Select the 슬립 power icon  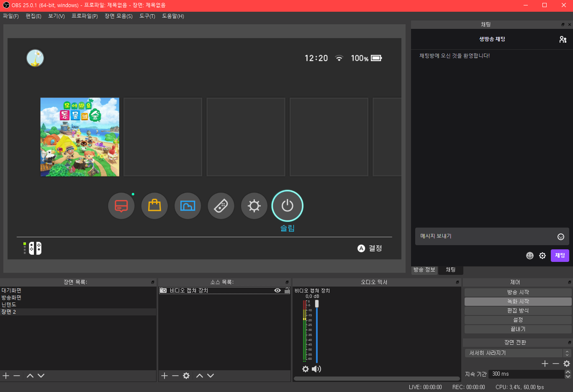click(x=288, y=206)
